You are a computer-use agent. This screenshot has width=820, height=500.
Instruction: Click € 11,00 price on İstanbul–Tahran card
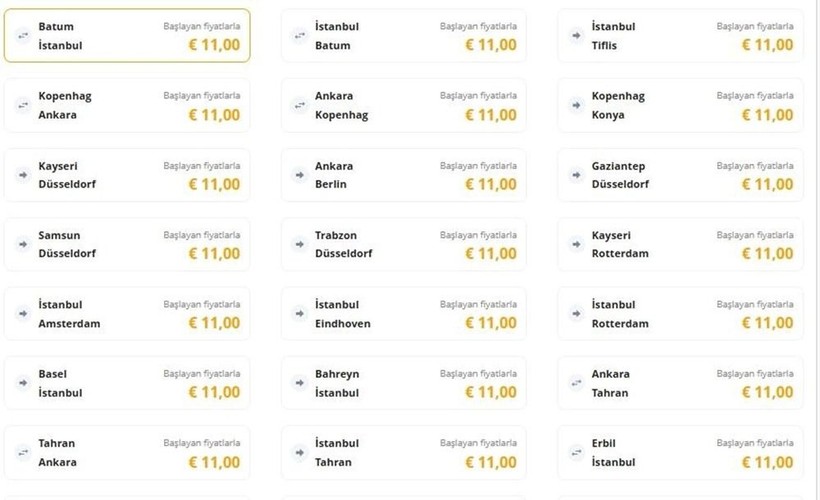(x=491, y=462)
